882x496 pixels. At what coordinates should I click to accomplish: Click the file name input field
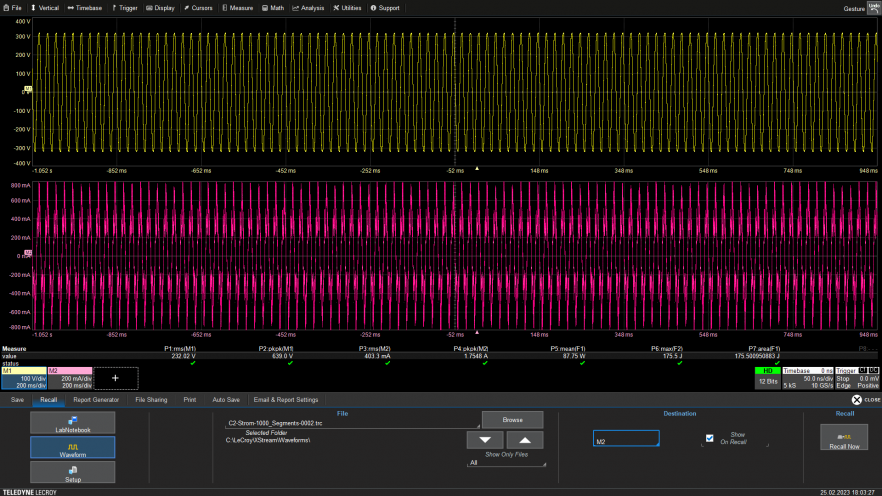coord(350,423)
